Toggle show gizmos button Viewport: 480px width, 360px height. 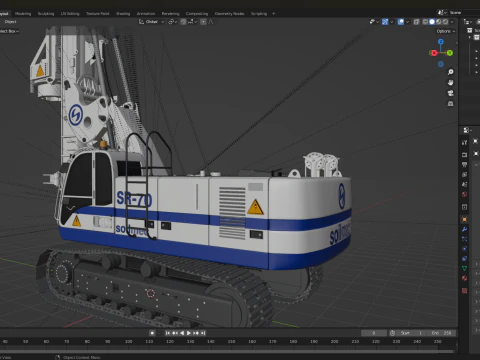tap(385, 22)
